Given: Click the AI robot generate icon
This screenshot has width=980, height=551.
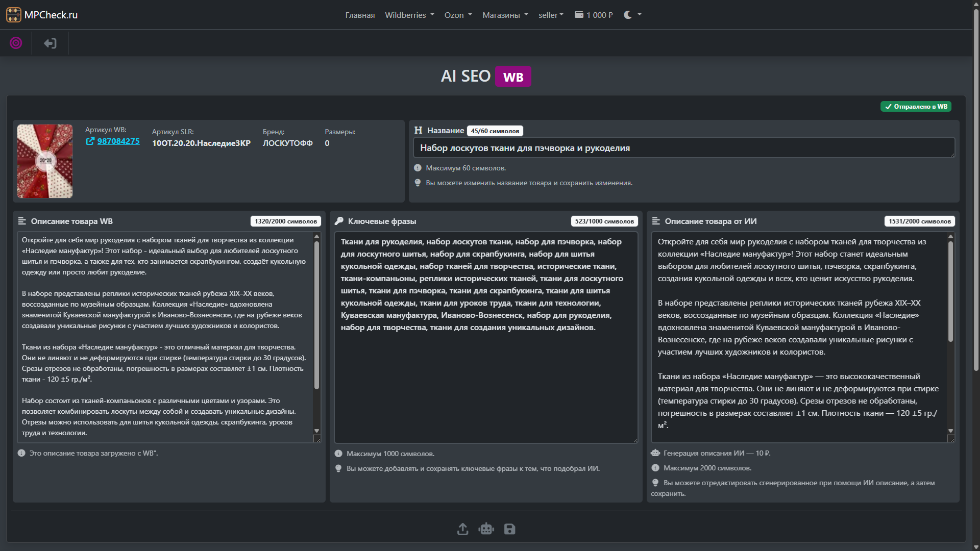Looking at the screenshot, I should click(x=486, y=529).
